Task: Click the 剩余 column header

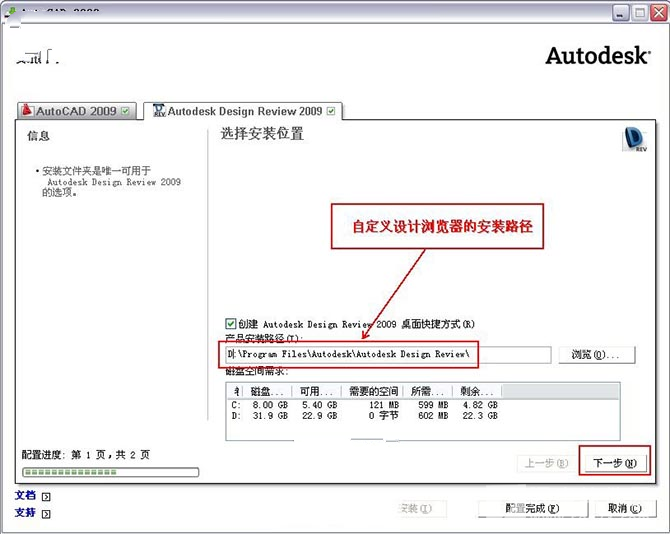Action: [477, 391]
